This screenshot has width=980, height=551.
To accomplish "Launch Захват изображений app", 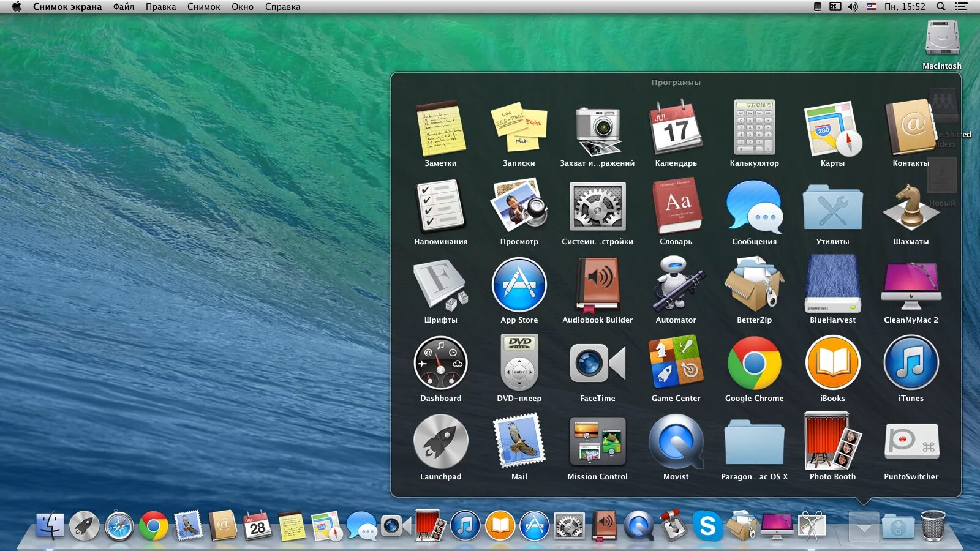I will [597, 130].
